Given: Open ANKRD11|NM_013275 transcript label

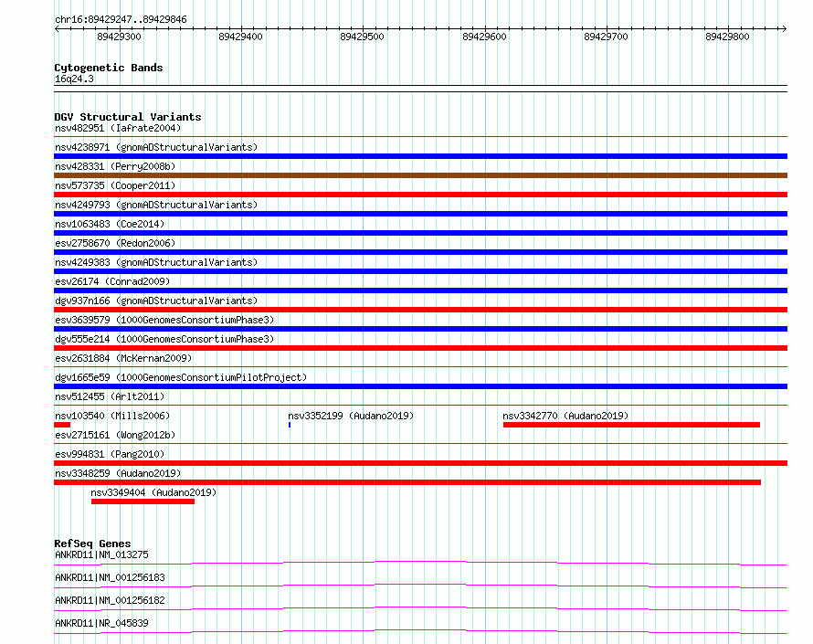Looking at the screenshot, I should click(x=101, y=554).
